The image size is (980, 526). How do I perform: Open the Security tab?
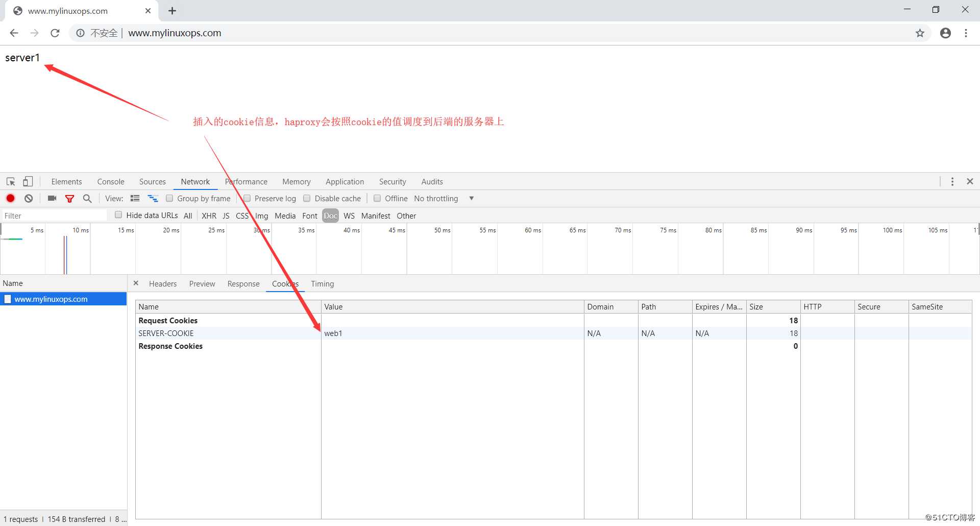pyautogui.click(x=393, y=182)
